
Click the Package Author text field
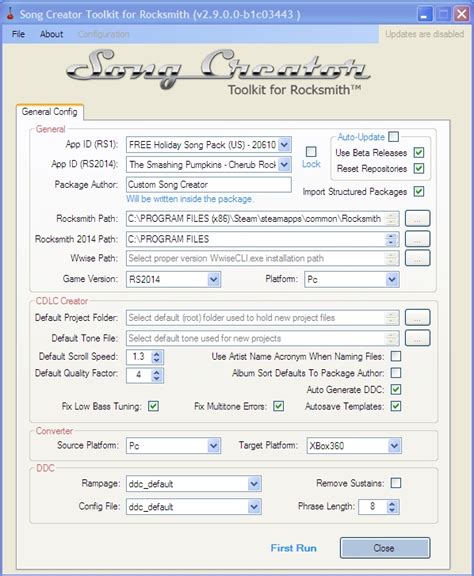(209, 184)
